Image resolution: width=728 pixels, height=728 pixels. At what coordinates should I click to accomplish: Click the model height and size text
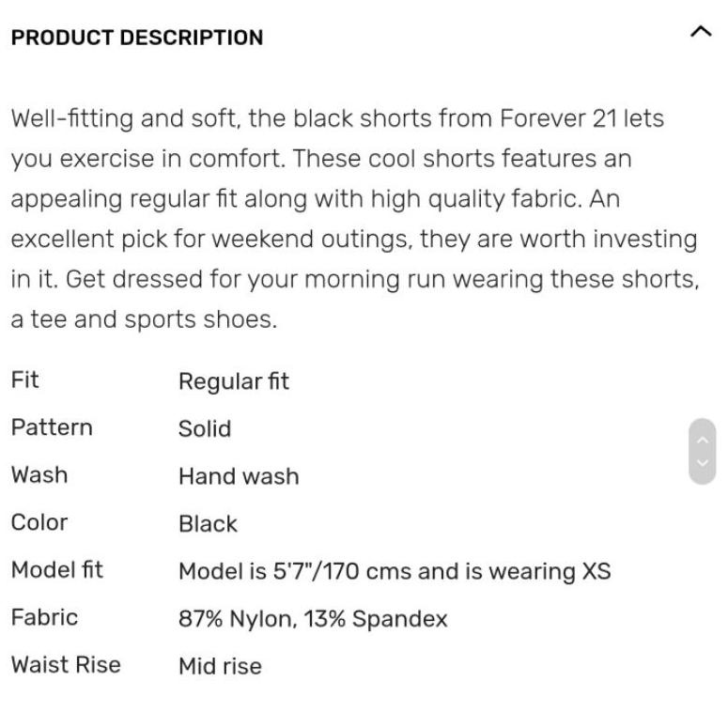point(395,571)
